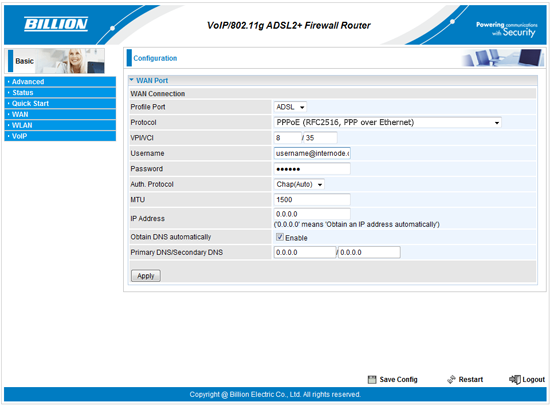Open the VoIP menu item

point(60,136)
